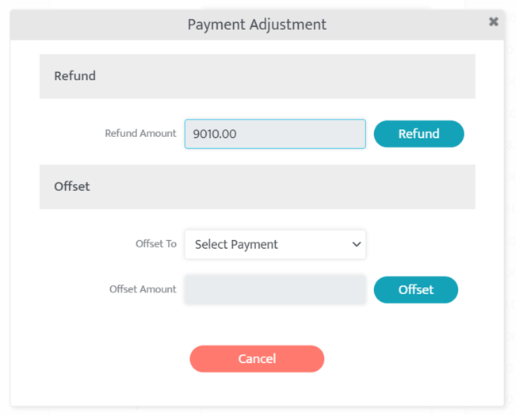
Task: Click the Payment Adjustment dialog title
Action: pos(257,25)
